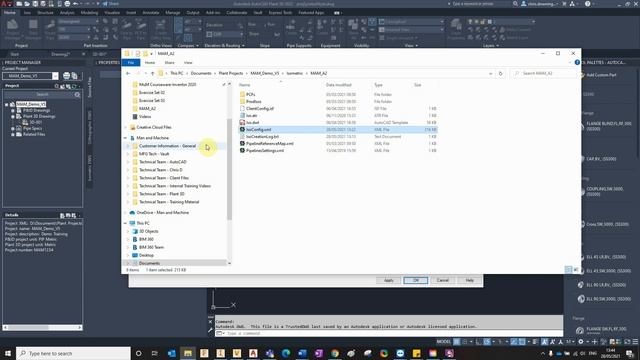Click Cancel in the dialog behind Explorer
640x360 pixels.
[442, 280]
